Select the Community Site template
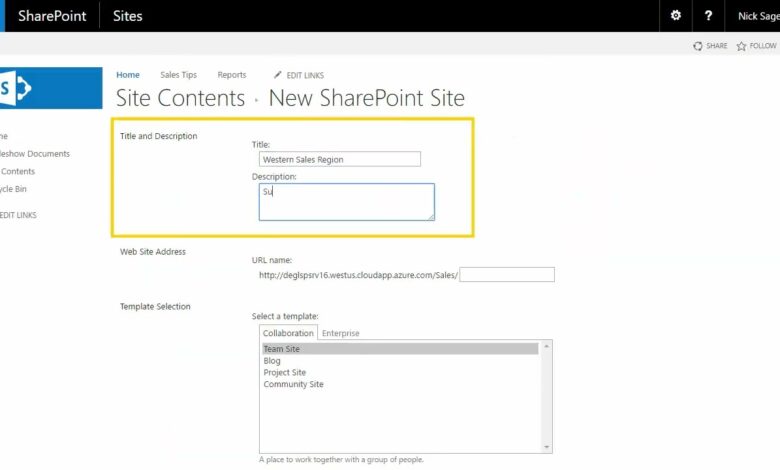Screen dimensions: 780x470 (x=293, y=384)
